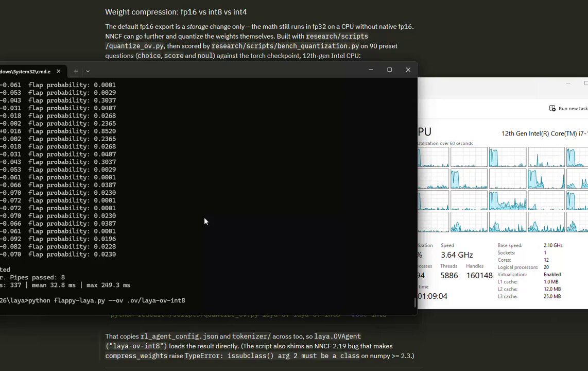Close the cmd.exe terminal tab

point(59,71)
